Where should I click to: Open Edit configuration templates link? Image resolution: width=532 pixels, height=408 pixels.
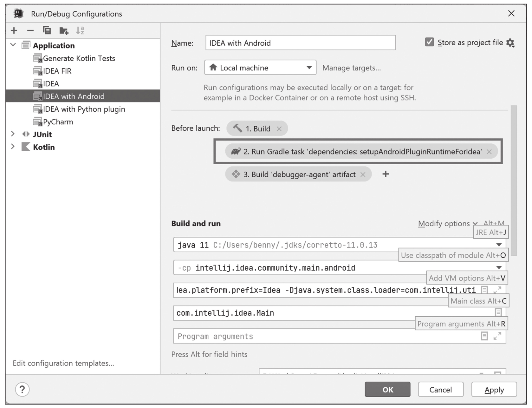tap(63, 363)
